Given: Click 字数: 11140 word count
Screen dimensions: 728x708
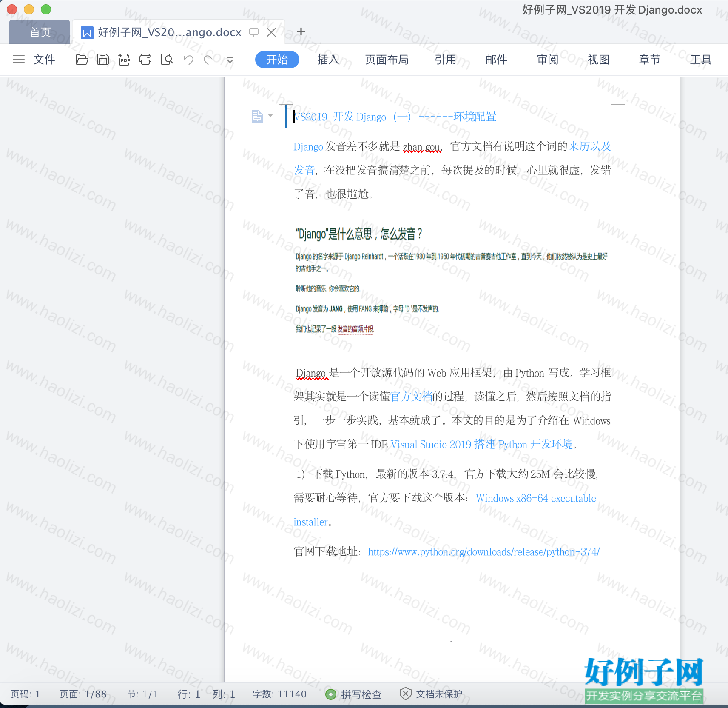Looking at the screenshot, I should (279, 694).
